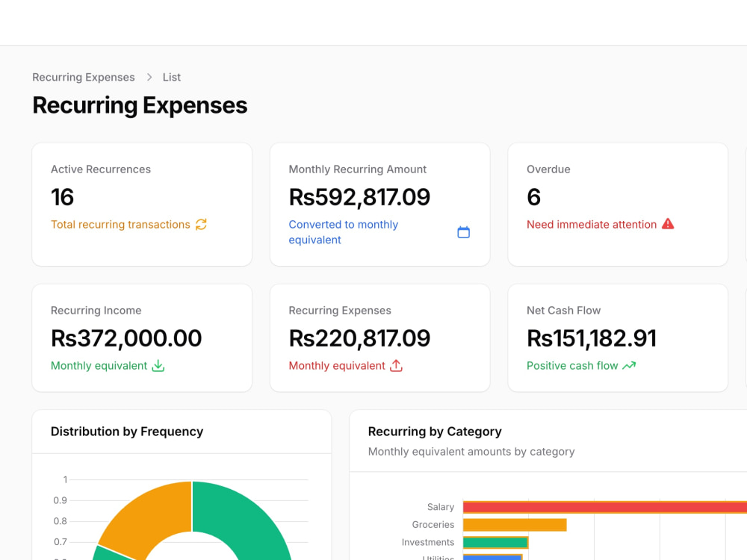Click the breadcrumb chevron separator

tap(149, 77)
